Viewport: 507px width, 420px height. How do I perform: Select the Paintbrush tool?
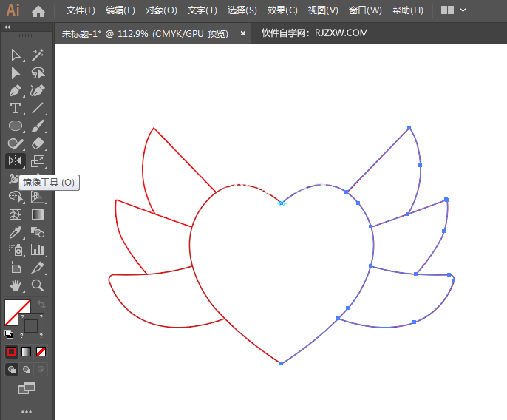[38, 126]
